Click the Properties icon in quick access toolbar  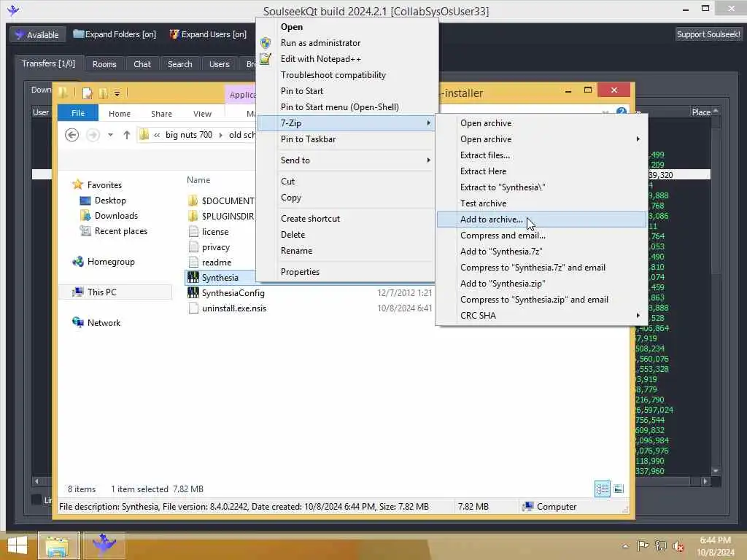click(x=88, y=93)
